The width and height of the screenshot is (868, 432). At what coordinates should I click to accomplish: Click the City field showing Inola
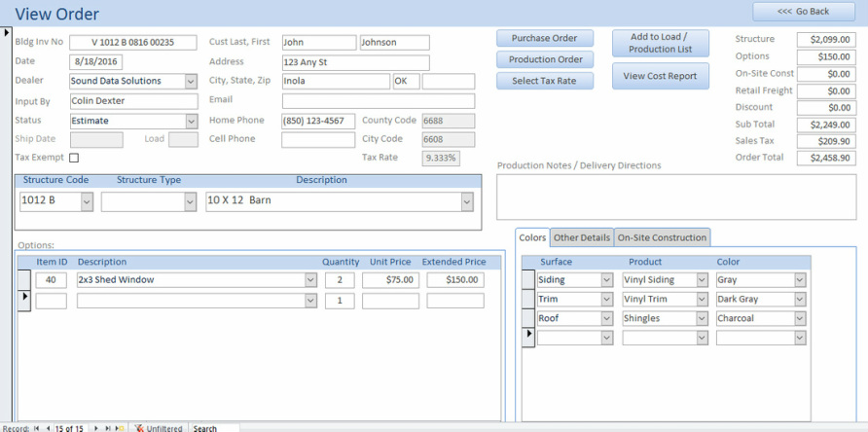click(x=336, y=82)
